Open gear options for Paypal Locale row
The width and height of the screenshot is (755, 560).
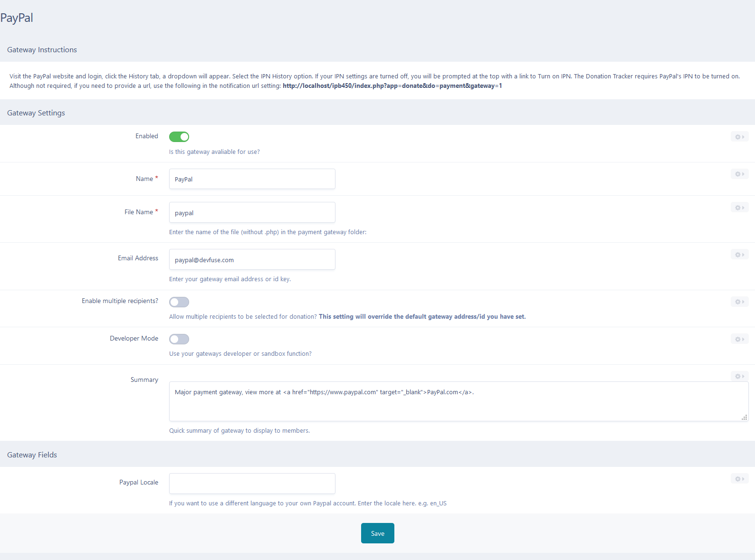[x=739, y=479]
